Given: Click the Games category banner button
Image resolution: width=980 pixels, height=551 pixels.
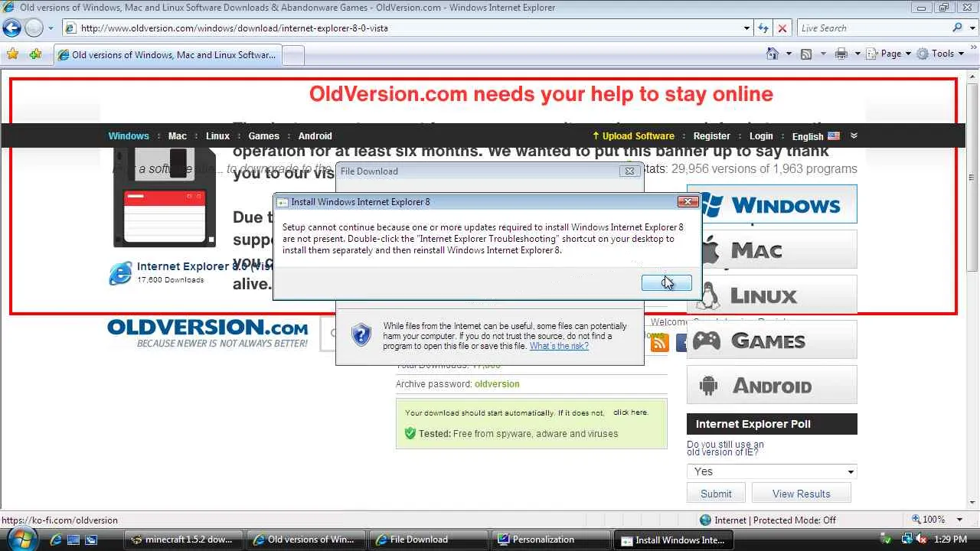Looking at the screenshot, I should (x=772, y=340).
